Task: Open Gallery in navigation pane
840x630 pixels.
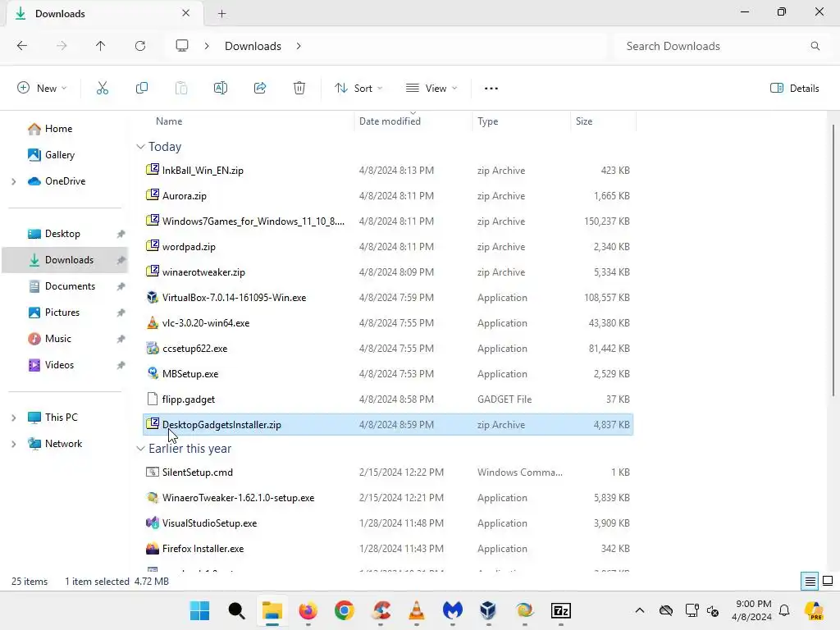Action: click(52, 155)
